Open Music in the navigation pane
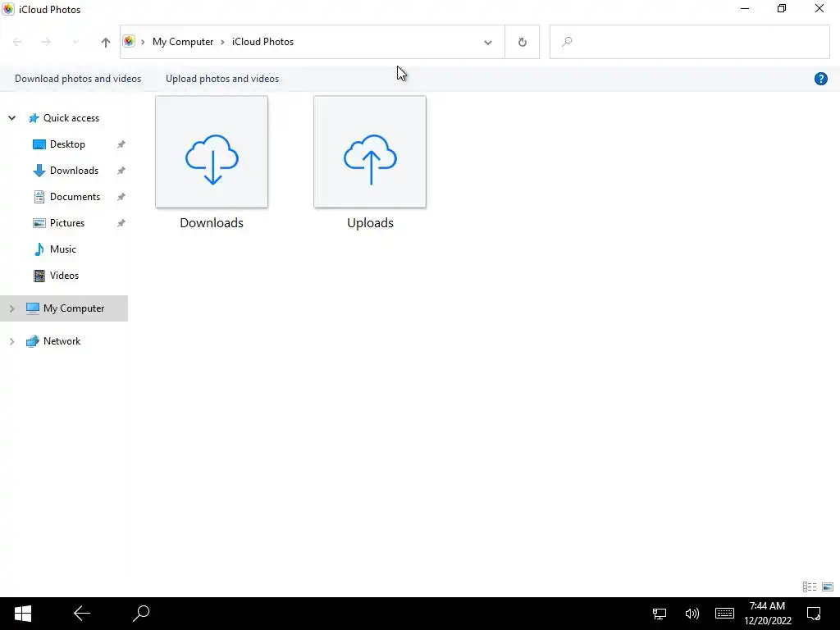This screenshot has width=840, height=630. (x=62, y=249)
